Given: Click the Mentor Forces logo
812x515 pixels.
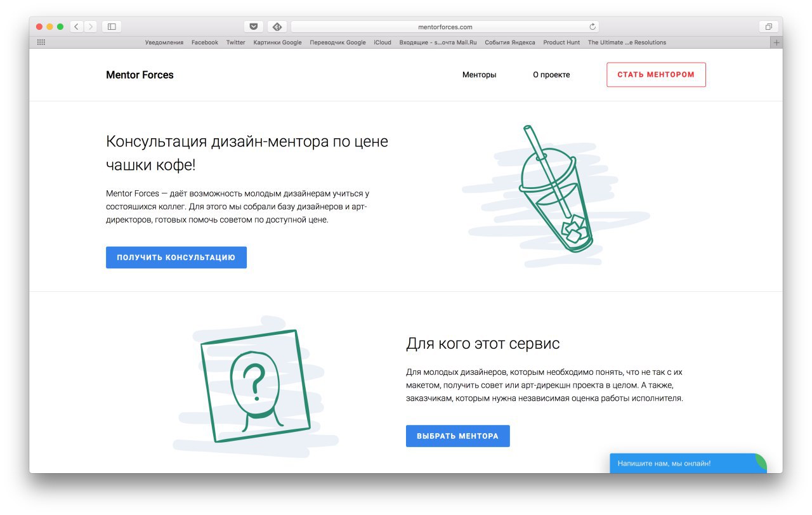Looking at the screenshot, I should click(x=140, y=75).
